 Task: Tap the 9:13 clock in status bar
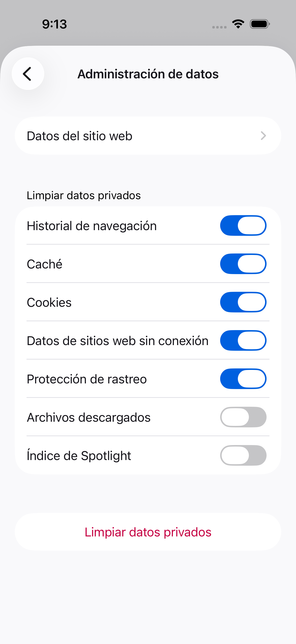tap(54, 24)
